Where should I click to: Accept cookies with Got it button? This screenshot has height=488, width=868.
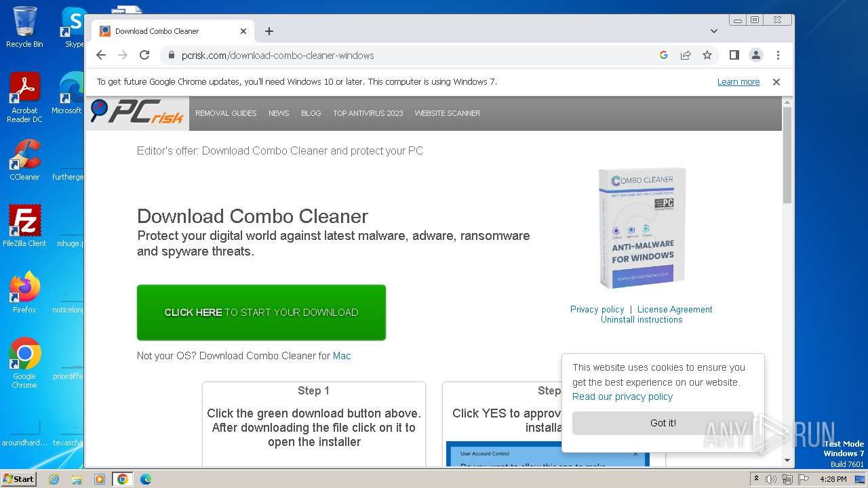point(663,423)
